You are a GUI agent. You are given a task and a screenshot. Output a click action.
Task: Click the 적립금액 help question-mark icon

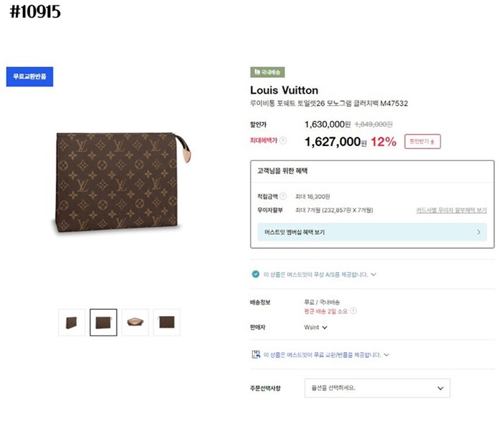point(283,196)
